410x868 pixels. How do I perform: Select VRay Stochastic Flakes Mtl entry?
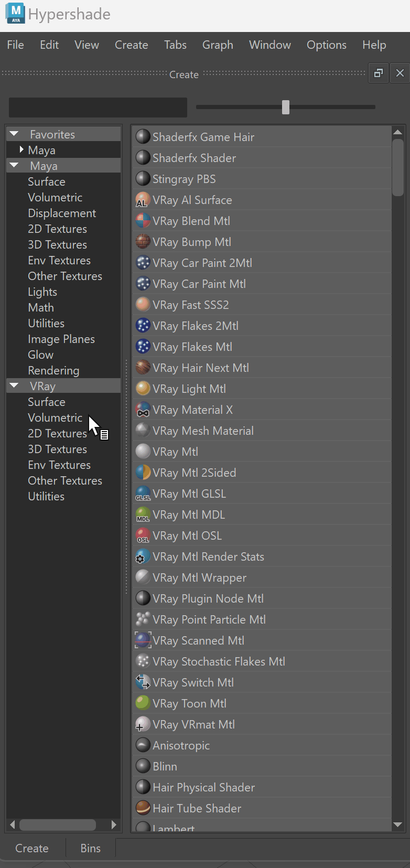[x=262, y=661]
